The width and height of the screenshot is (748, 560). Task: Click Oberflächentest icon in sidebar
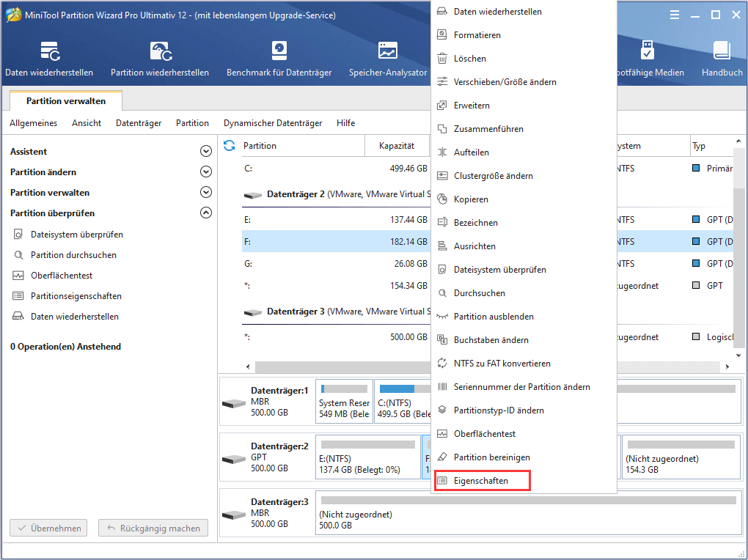click(x=18, y=275)
